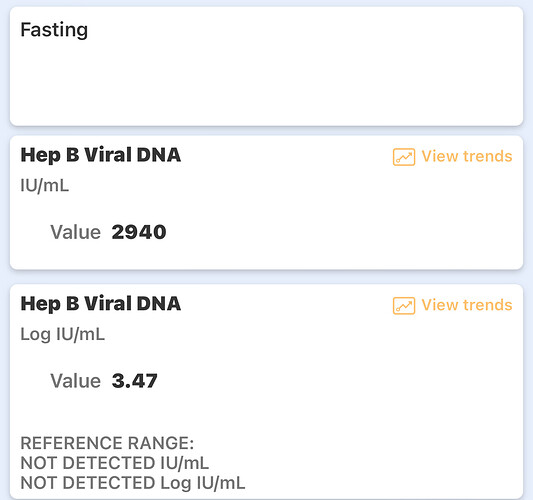Screen dimensions: 533x500
Task: Select the NOT DETECTED IU/mL line
Action: coord(115,463)
